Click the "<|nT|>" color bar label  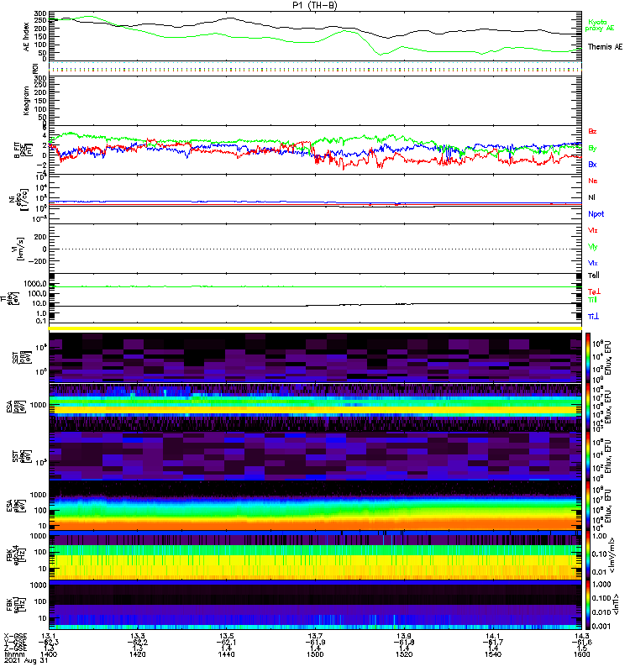615,605
